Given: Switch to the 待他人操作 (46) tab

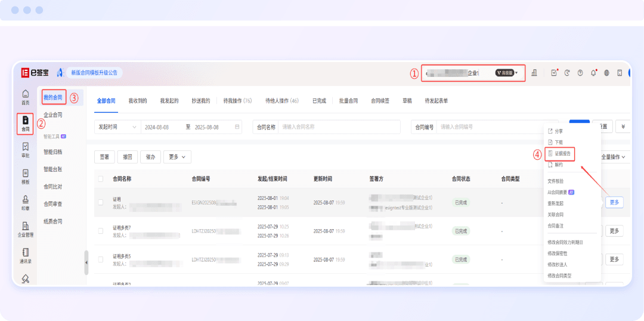Looking at the screenshot, I should click(x=281, y=101).
